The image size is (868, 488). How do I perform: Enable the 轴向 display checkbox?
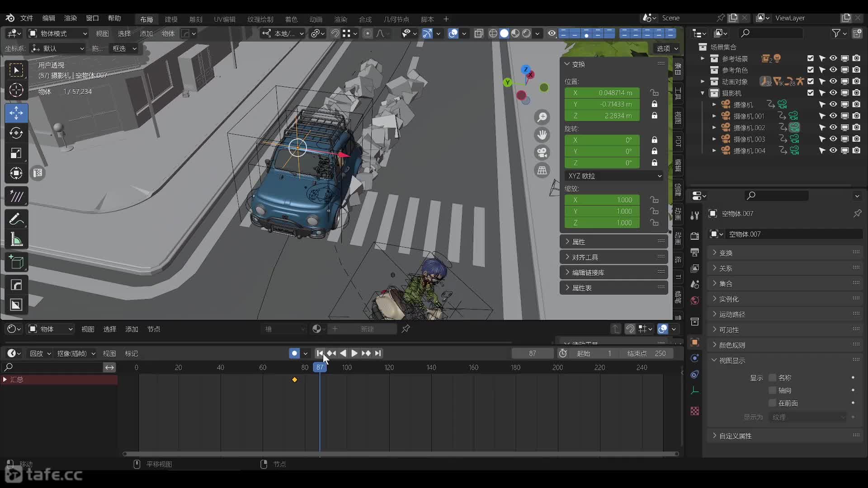tap(773, 390)
